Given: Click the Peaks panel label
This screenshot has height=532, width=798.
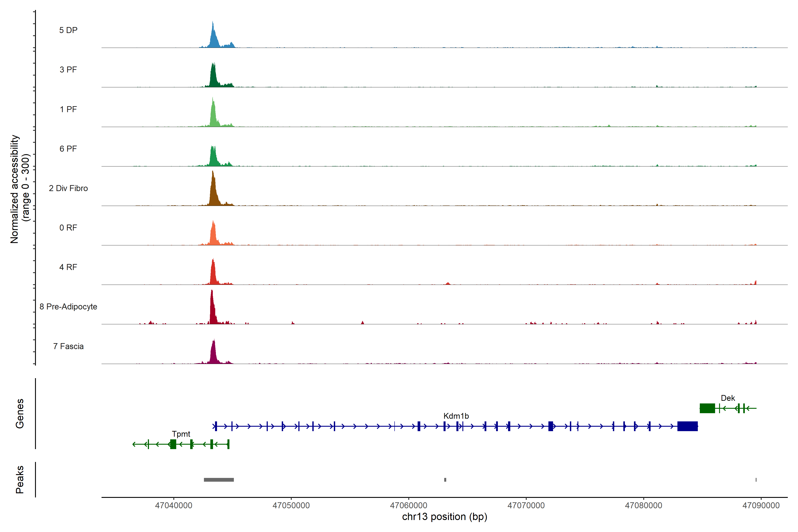Looking at the screenshot, I should [x=20, y=479].
